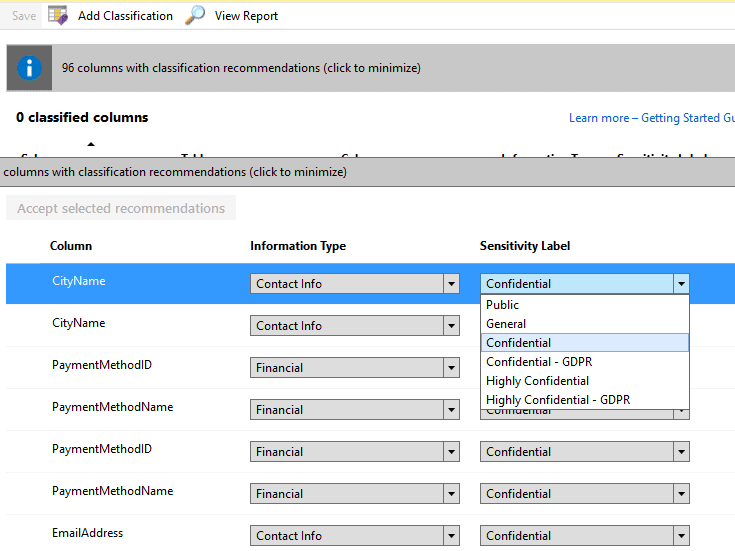Screen dimensions: 735x551
Task: Choose Highly Confidential - GDPR label
Action: click(x=557, y=400)
